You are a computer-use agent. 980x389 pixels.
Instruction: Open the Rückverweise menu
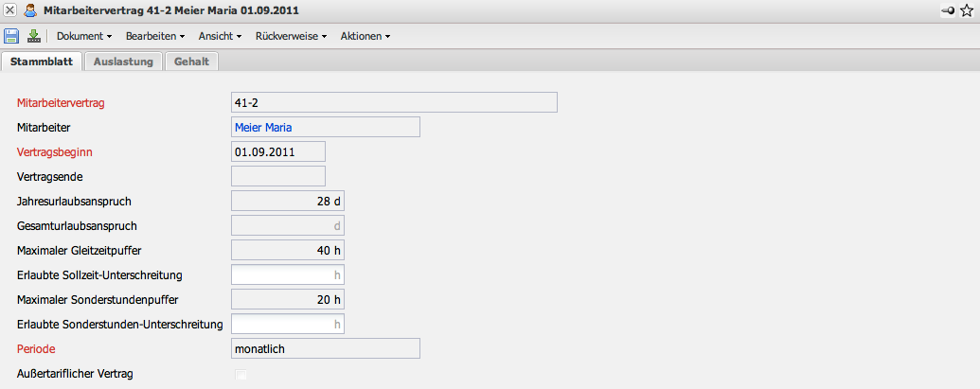[x=291, y=36]
